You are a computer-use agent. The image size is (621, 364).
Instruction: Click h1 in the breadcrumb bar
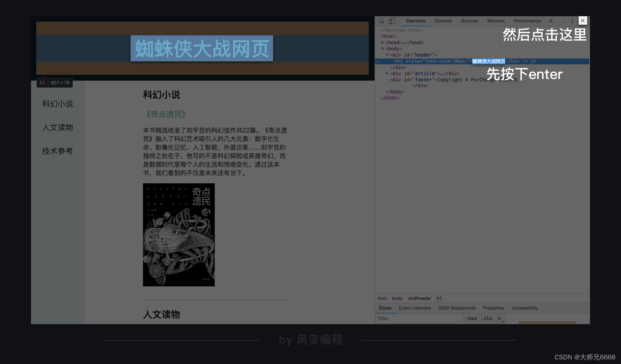coord(439,298)
